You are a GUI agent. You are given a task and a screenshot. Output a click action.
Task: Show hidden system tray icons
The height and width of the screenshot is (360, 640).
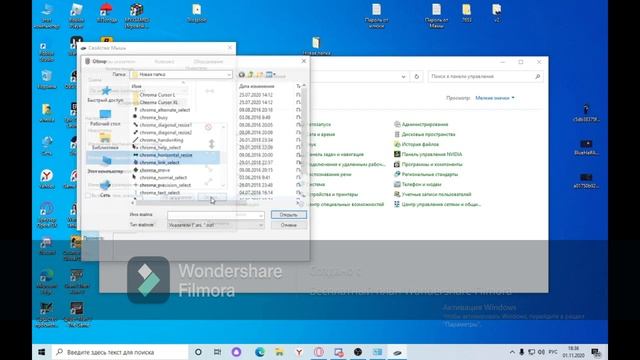click(512, 352)
